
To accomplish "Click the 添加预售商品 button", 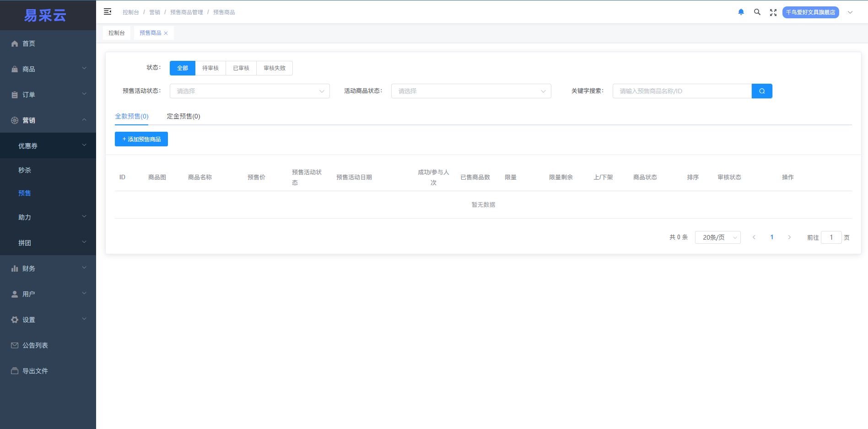I will click(141, 139).
